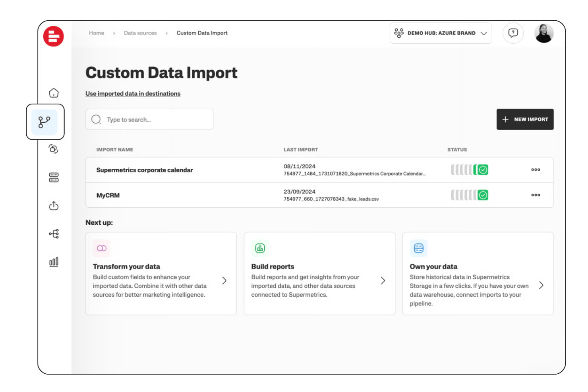588x392 pixels.
Task: Click the Transform your data card icon
Action: click(102, 248)
